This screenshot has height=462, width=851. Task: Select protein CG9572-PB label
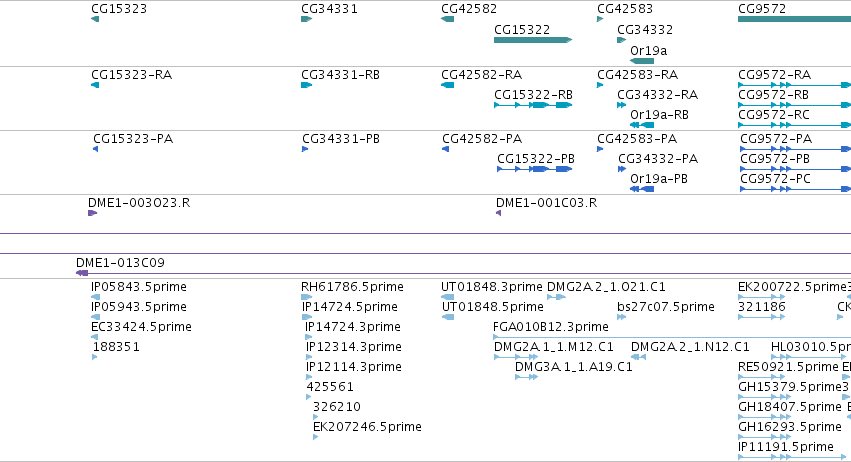(x=775, y=159)
